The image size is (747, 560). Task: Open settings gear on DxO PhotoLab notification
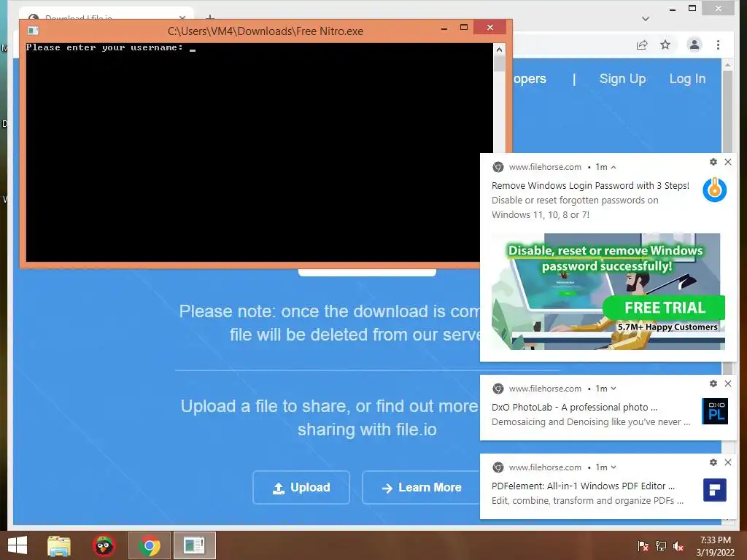(713, 384)
